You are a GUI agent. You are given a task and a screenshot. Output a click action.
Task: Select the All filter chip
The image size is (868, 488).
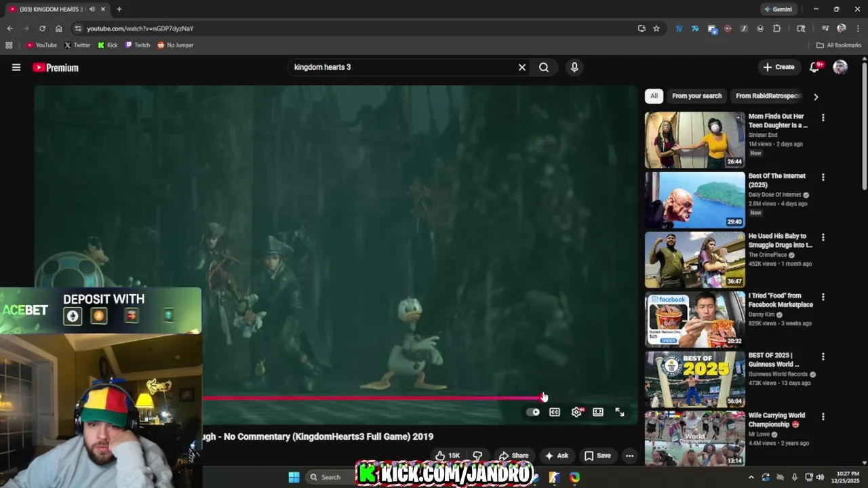pos(654,96)
